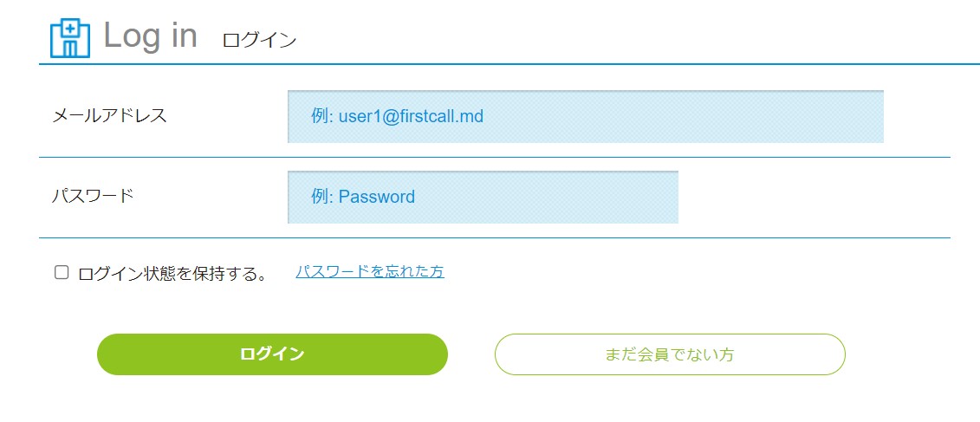This screenshot has width=980, height=422.
Task: Click the '例: Password' placeholder text
Action: 363,197
